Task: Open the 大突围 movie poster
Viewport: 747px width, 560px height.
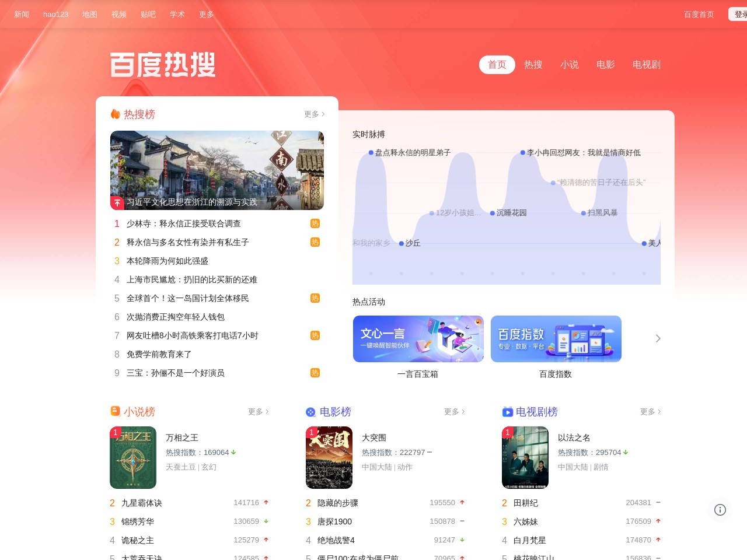Action: pos(329,458)
